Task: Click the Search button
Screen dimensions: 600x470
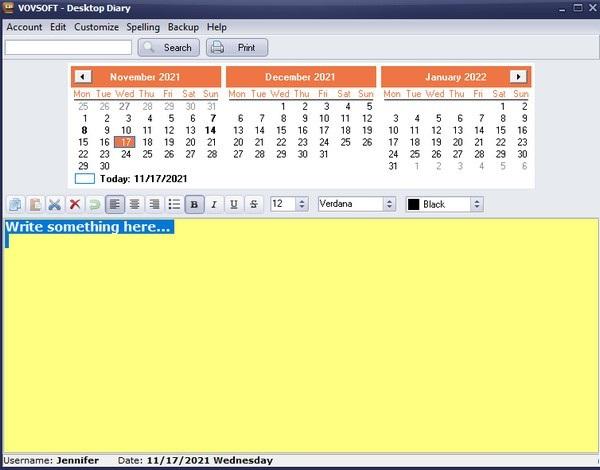Action: pos(168,47)
